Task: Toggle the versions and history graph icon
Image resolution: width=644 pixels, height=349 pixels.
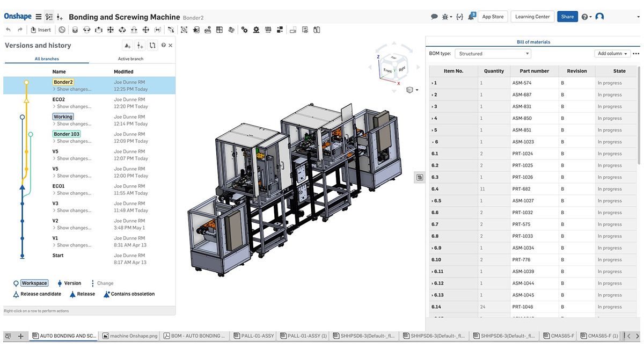Action: (x=49, y=17)
